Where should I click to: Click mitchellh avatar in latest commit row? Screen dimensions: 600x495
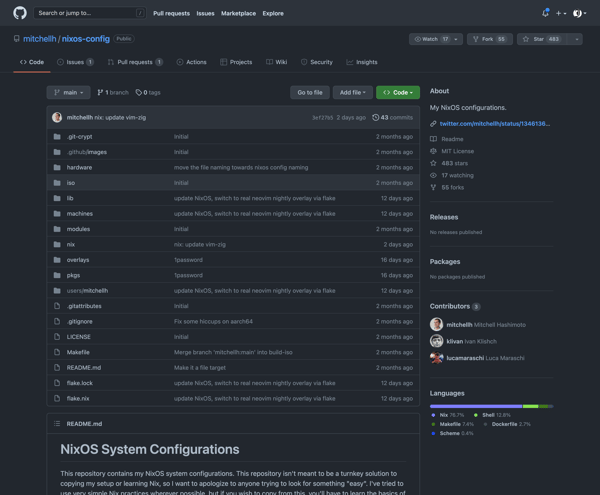point(57,117)
